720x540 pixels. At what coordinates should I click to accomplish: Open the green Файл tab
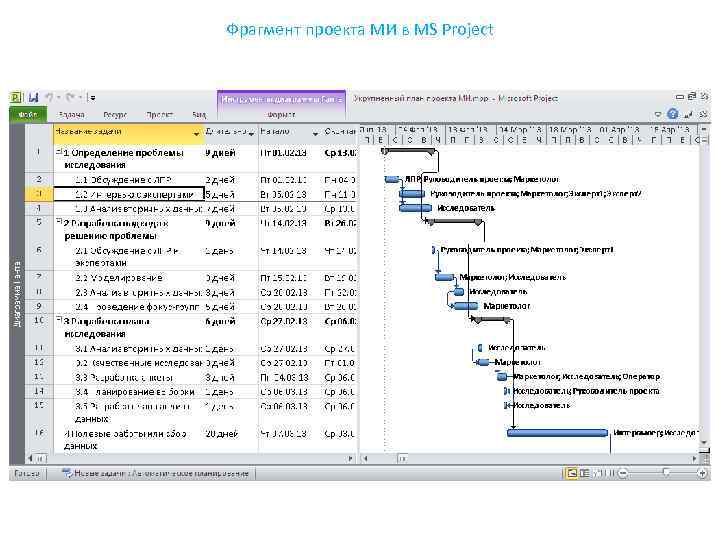pos(28,114)
